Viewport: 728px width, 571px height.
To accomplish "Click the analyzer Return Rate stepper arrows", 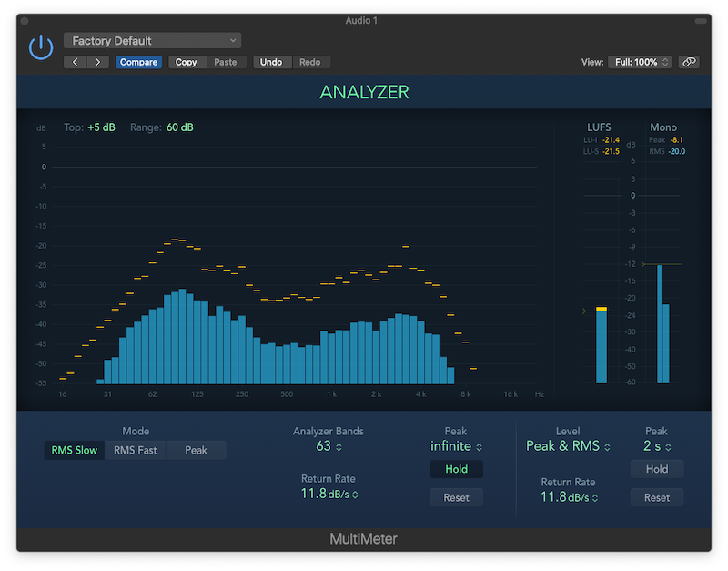I will pyautogui.click(x=355, y=495).
